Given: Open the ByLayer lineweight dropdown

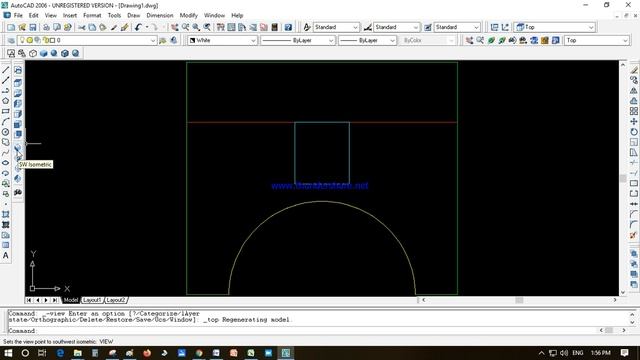Looking at the screenshot, I should point(392,40).
